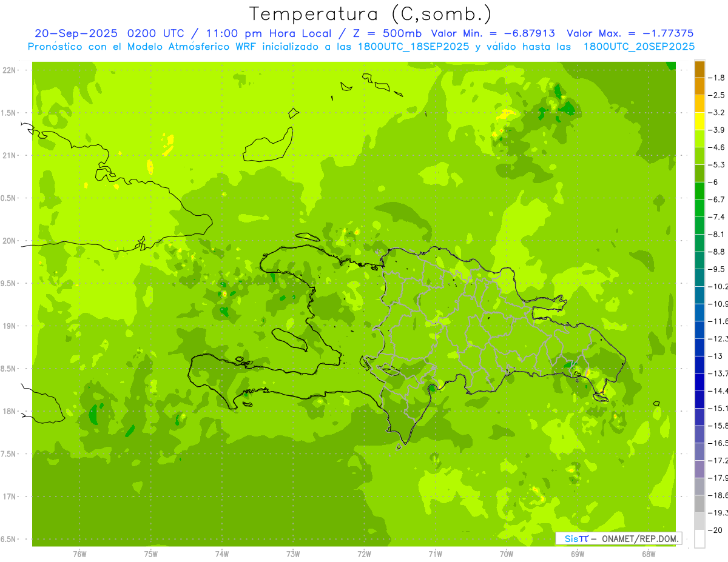Pick the yellow swatch between -3.2 and -3.9
The height and width of the screenshot is (562, 728).
point(699,121)
